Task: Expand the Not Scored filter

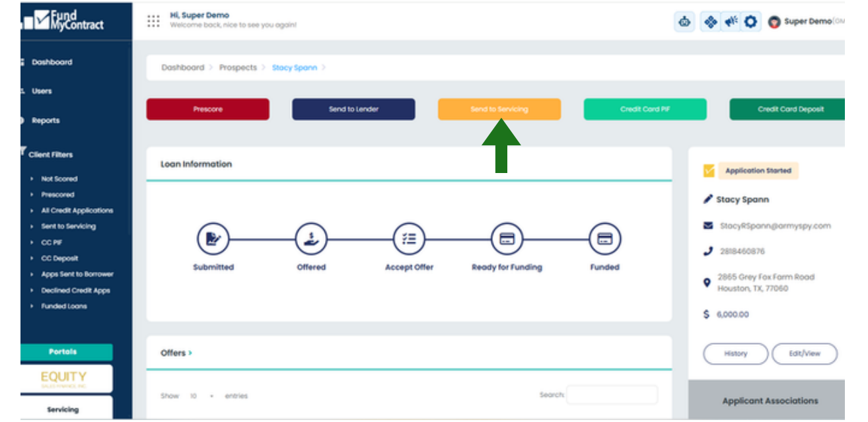Action: tap(59, 179)
